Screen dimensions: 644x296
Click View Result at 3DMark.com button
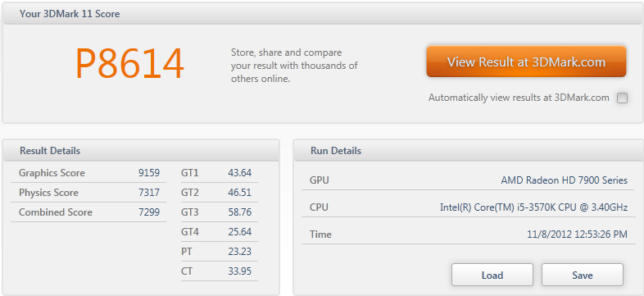[x=526, y=61]
